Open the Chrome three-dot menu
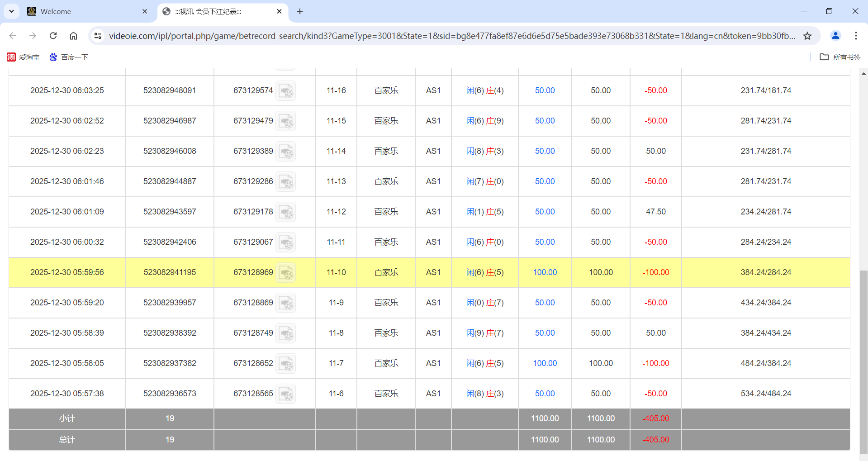 856,36
